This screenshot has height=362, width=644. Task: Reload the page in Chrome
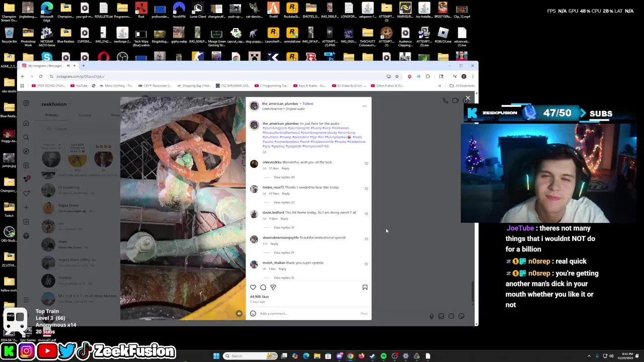(41, 76)
